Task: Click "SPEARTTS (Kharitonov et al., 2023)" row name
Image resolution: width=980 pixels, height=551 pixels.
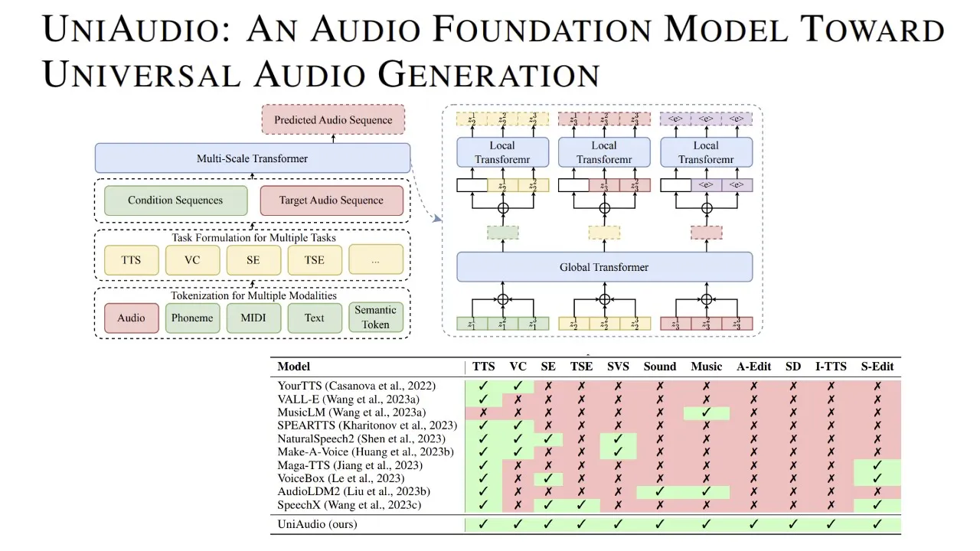Action: 367,425
